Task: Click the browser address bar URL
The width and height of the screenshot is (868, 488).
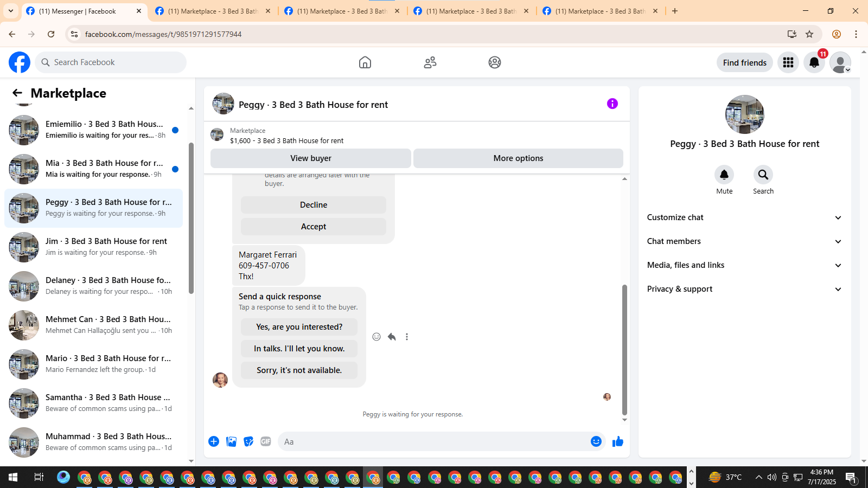Action: [x=163, y=34]
